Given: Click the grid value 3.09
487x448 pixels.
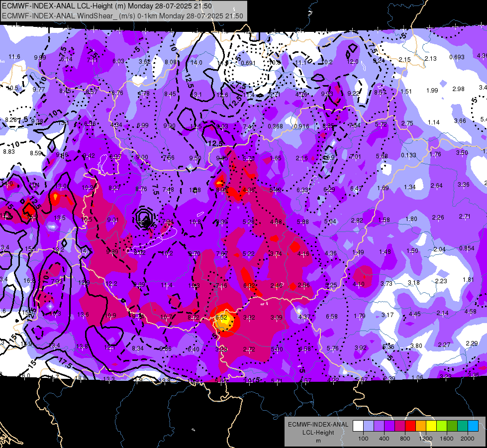Looking at the screenshot, I should pyautogui.click(x=277, y=318).
